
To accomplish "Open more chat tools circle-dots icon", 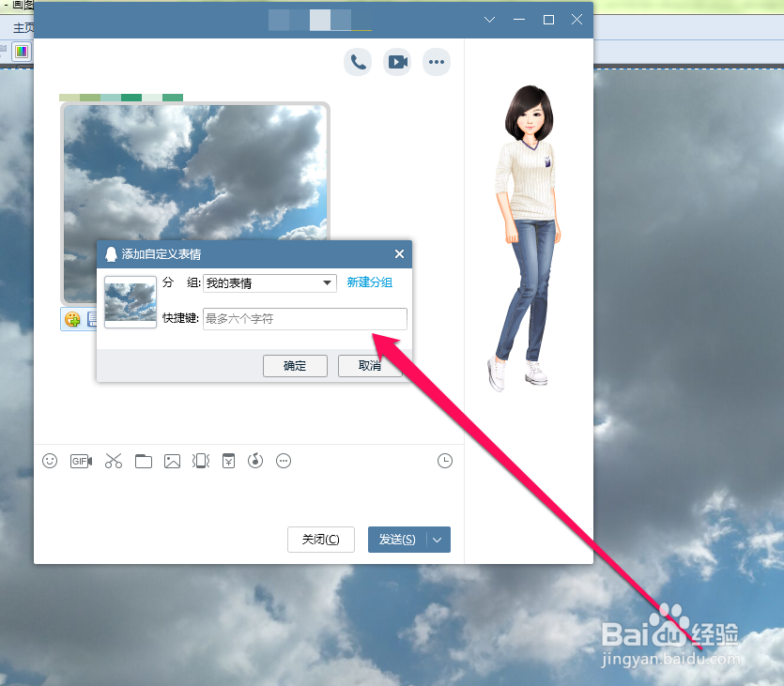I will point(284,461).
